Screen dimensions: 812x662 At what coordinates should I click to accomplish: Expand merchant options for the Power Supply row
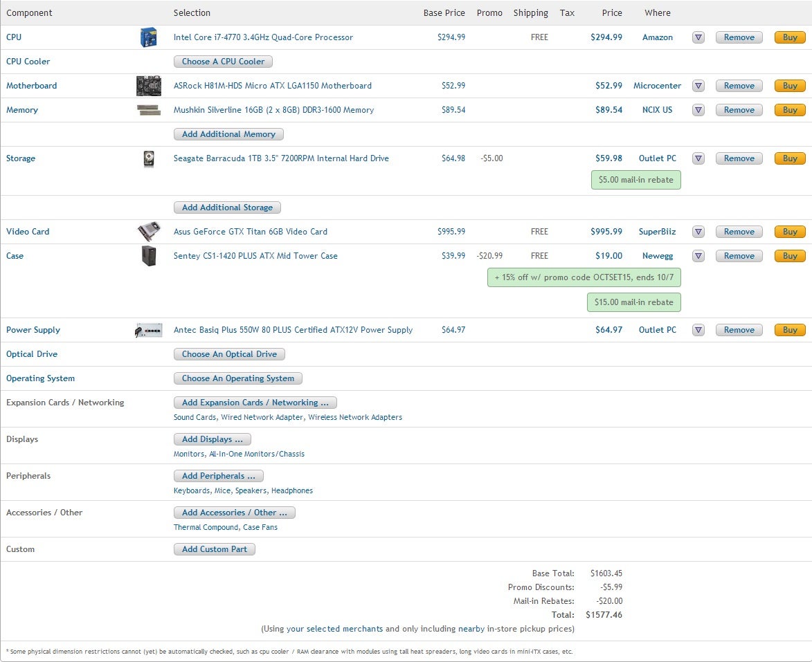tap(698, 330)
